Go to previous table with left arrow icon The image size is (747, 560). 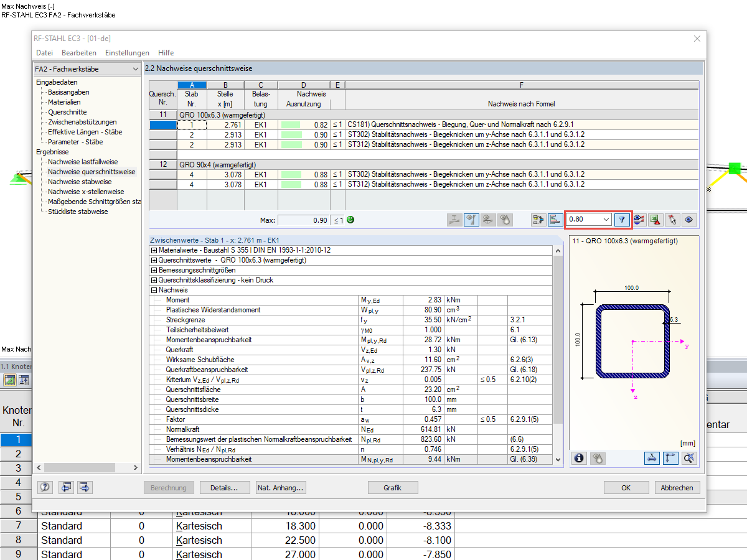67,487
